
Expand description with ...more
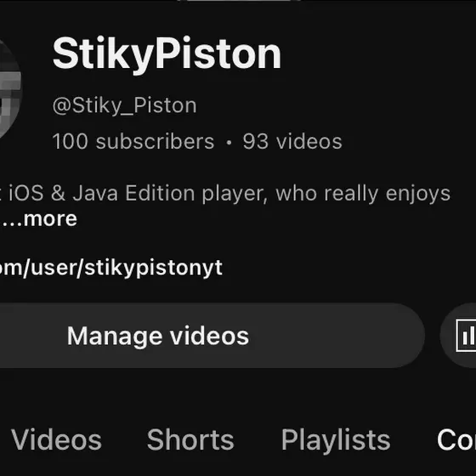pos(39,219)
